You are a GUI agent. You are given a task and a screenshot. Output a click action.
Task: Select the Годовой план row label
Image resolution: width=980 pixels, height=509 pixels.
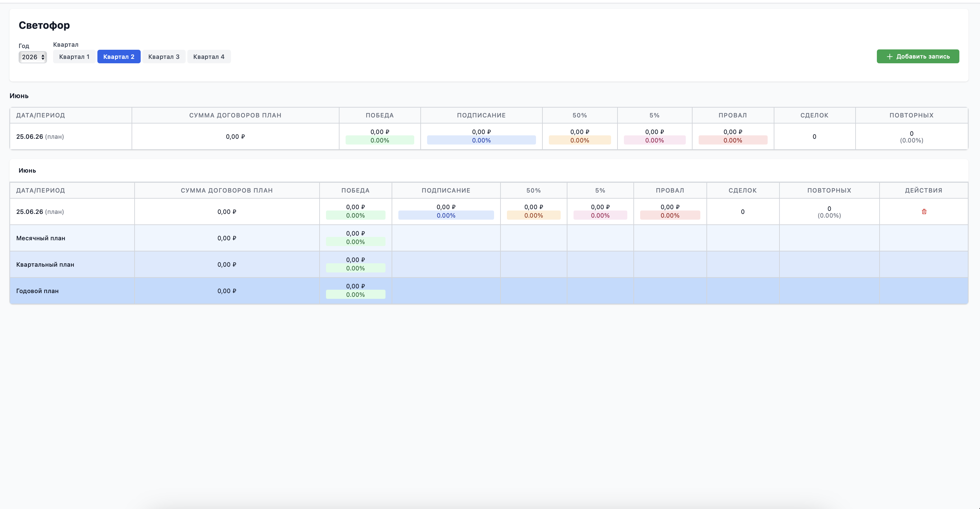(x=37, y=291)
